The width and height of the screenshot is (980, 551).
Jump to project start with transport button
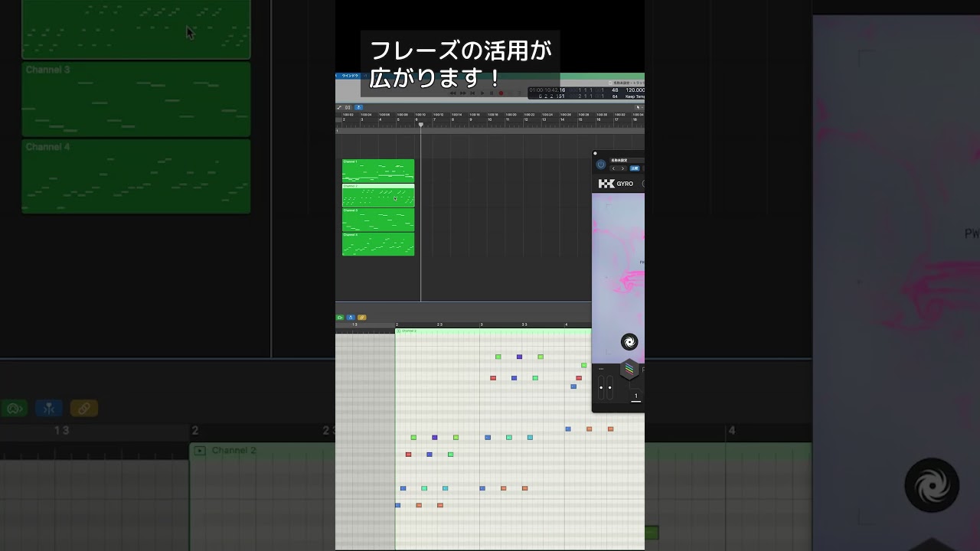pyautogui.click(x=472, y=93)
